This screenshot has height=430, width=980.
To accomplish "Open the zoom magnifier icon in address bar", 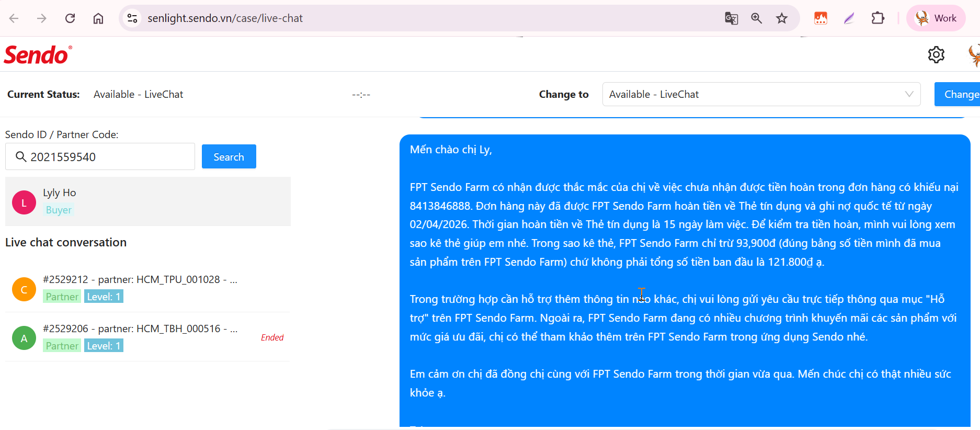I will [x=756, y=18].
